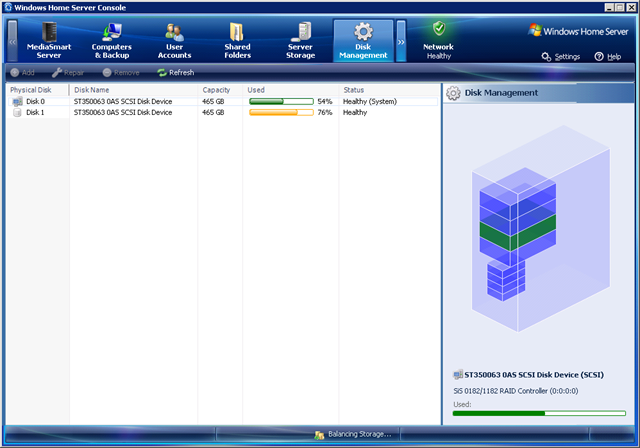The image size is (640, 448).
Task: Click the Help question mark icon
Action: pyautogui.click(x=599, y=57)
